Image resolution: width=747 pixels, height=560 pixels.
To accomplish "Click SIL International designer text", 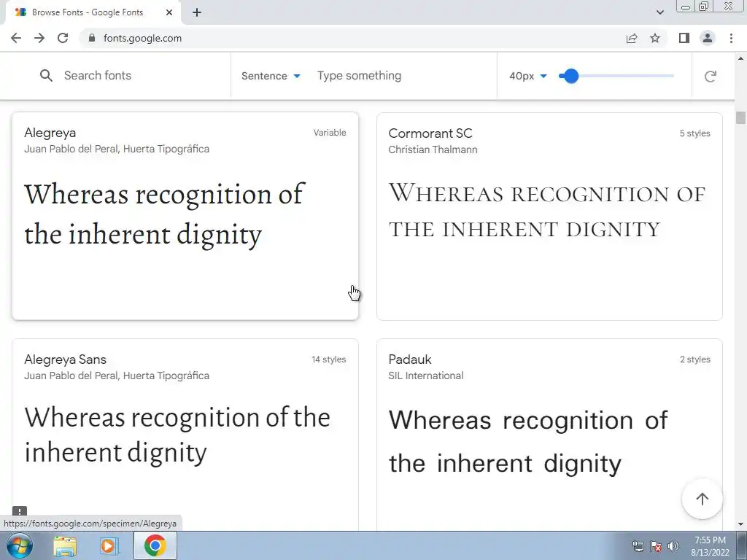I will tap(426, 376).
